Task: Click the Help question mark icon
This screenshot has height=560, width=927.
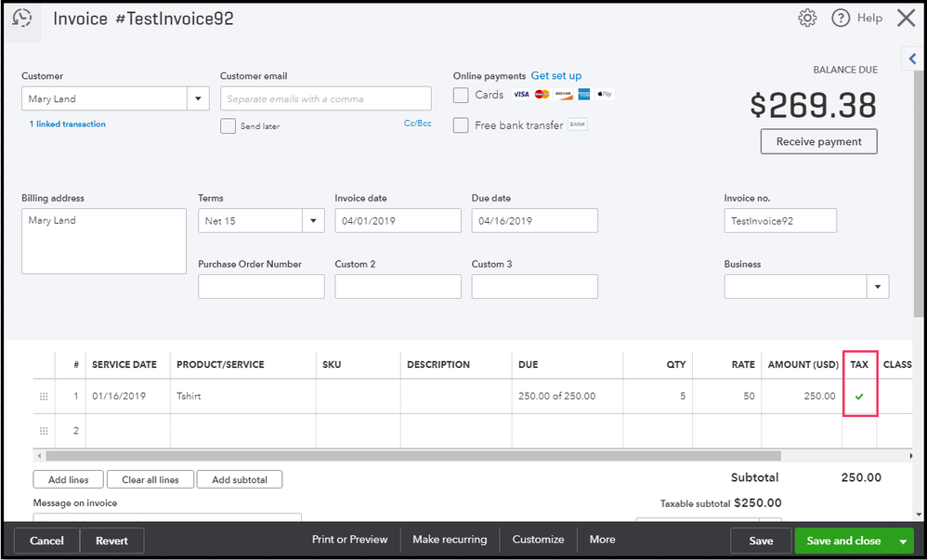Action: click(841, 19)
